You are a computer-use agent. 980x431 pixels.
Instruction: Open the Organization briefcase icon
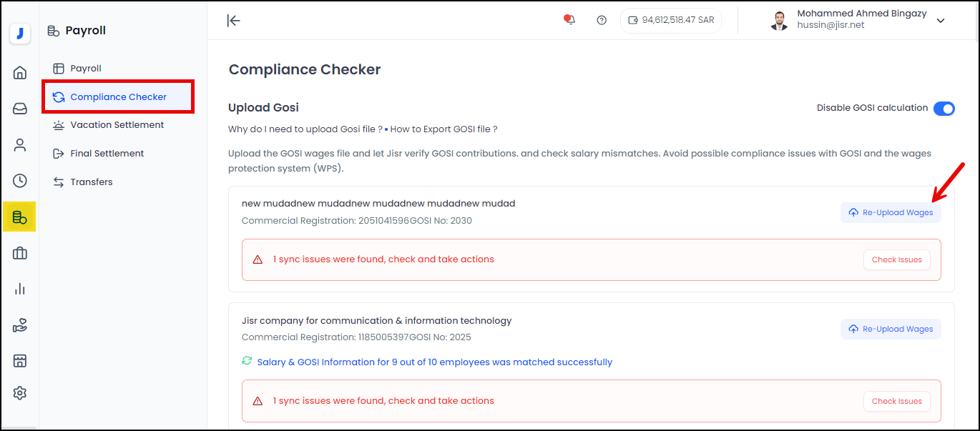click(19, 252)
